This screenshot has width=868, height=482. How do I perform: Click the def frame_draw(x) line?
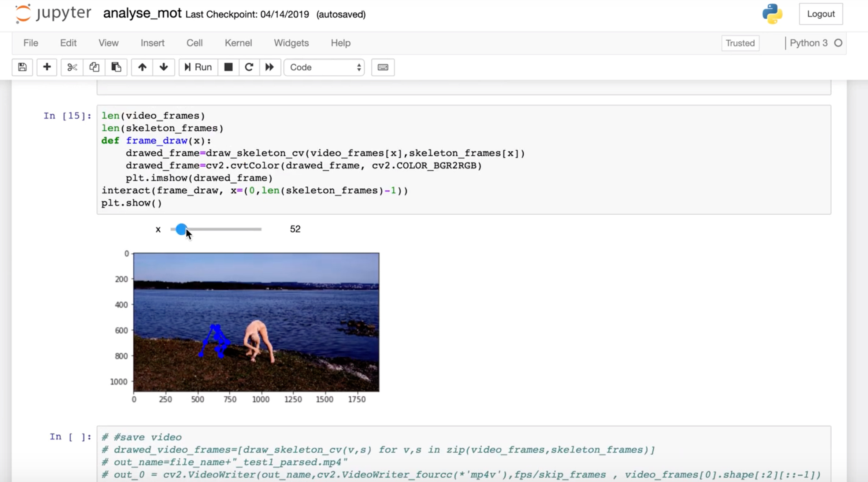point(156,141)
